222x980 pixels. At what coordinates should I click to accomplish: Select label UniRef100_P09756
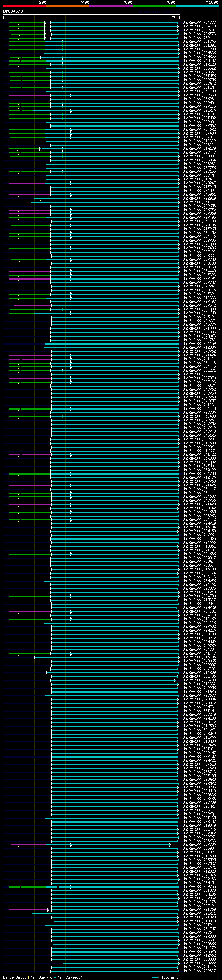coord(199,80)
